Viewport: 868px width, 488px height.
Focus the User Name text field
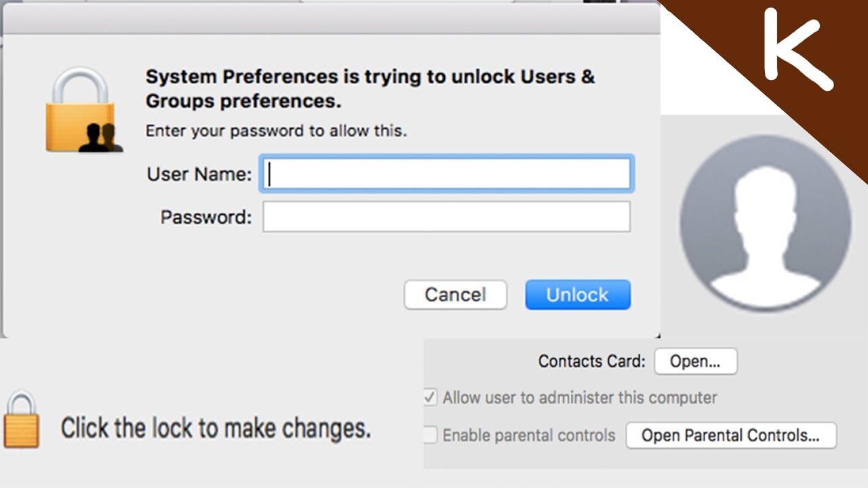pyautogui.click(x=447, y=174)
